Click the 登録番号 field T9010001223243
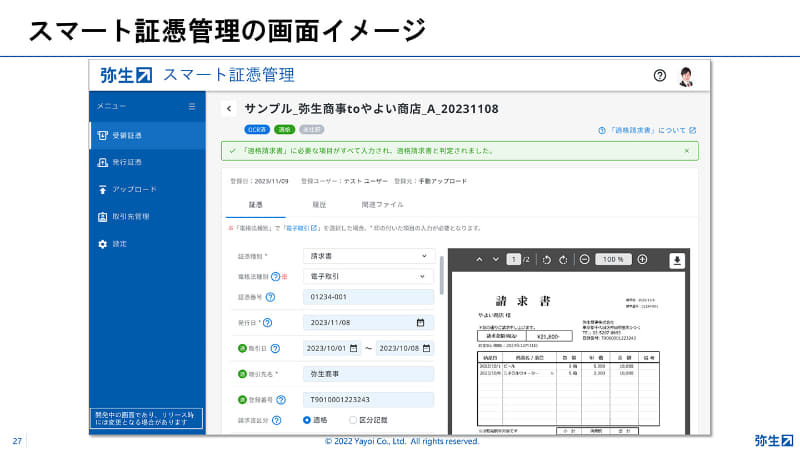 pos(368,399)
